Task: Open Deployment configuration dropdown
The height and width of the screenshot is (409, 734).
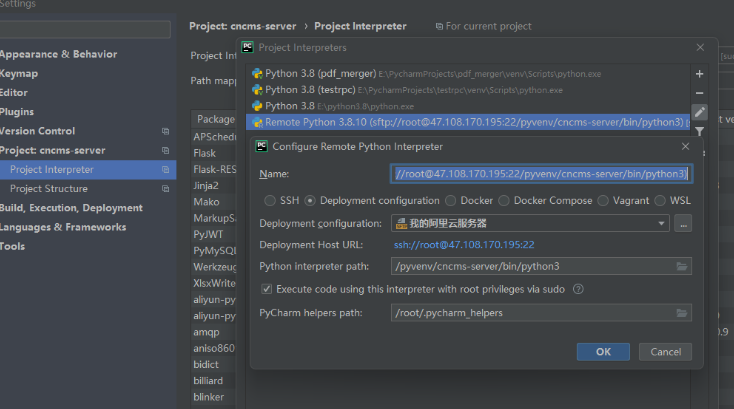Action: point(530,224)
